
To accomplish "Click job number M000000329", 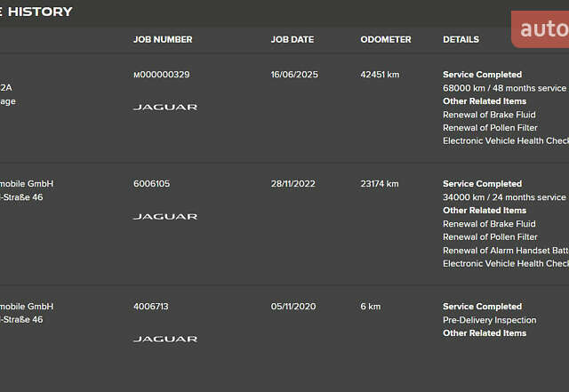I will [162, 75].
